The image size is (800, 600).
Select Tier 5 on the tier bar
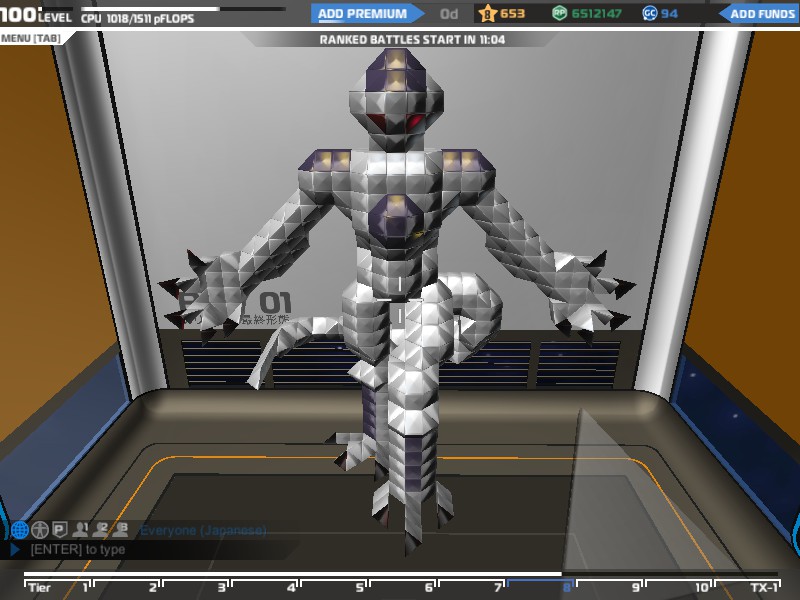334,587
